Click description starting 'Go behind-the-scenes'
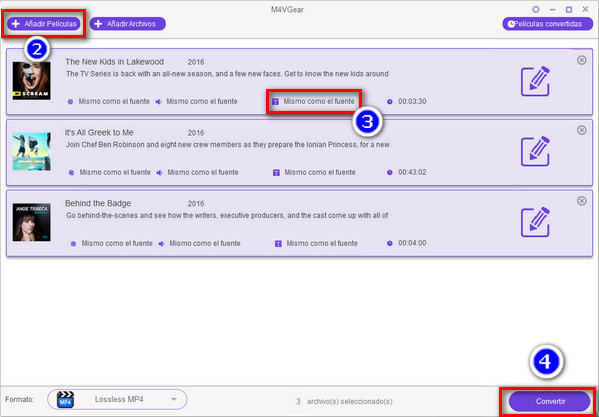The image size is (599, 417). [x=227, y=215]
